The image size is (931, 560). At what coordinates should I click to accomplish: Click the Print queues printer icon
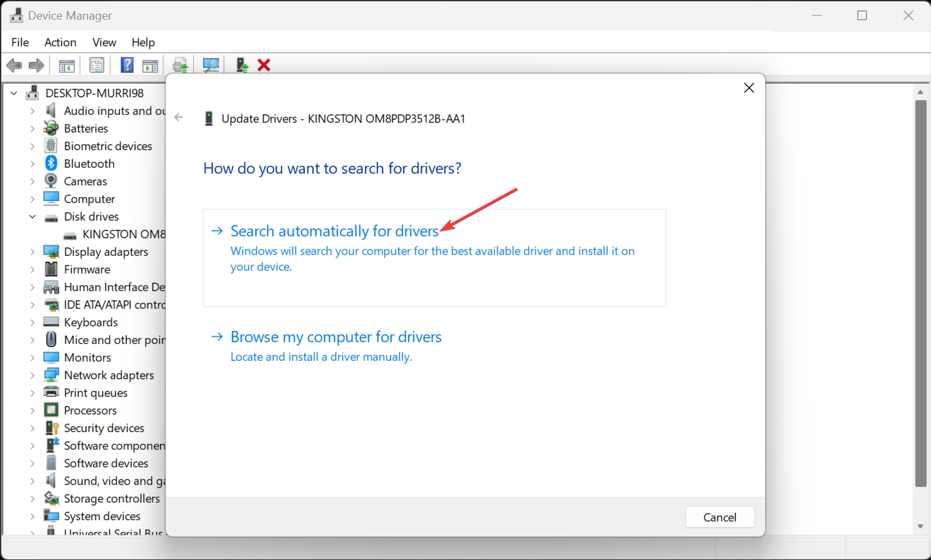(51, 393)
